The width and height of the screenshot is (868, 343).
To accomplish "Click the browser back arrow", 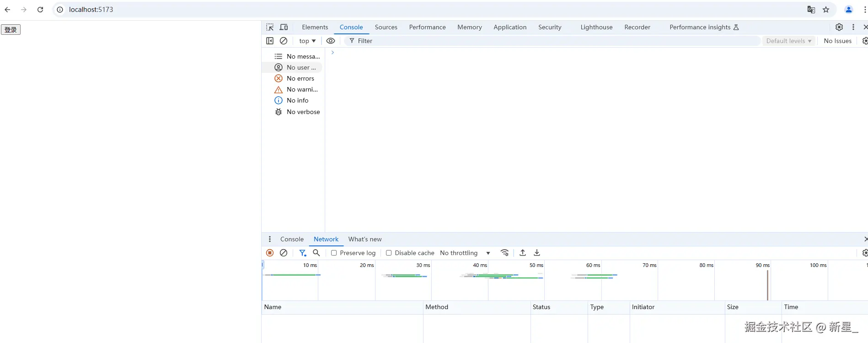I will (x=7, y=10).
